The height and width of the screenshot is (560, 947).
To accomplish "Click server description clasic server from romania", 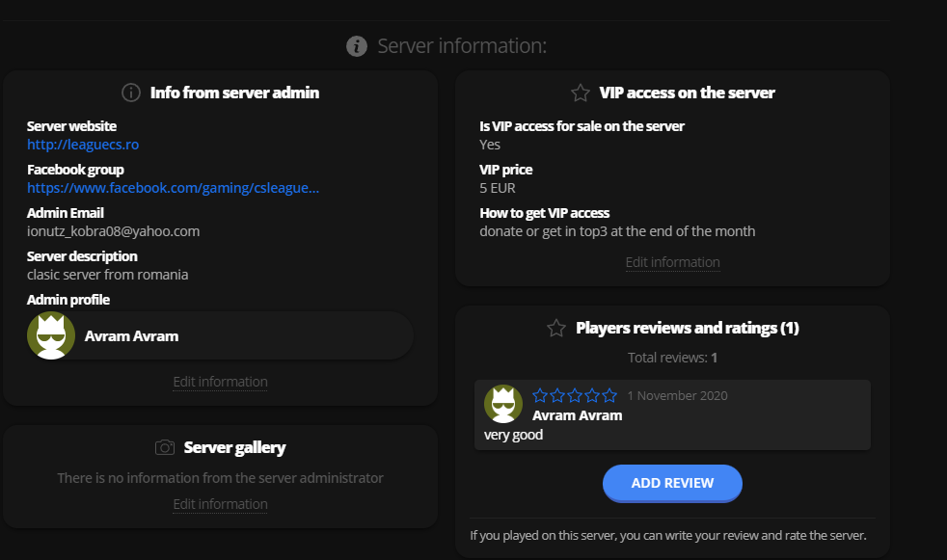I will tap(107, 275).
